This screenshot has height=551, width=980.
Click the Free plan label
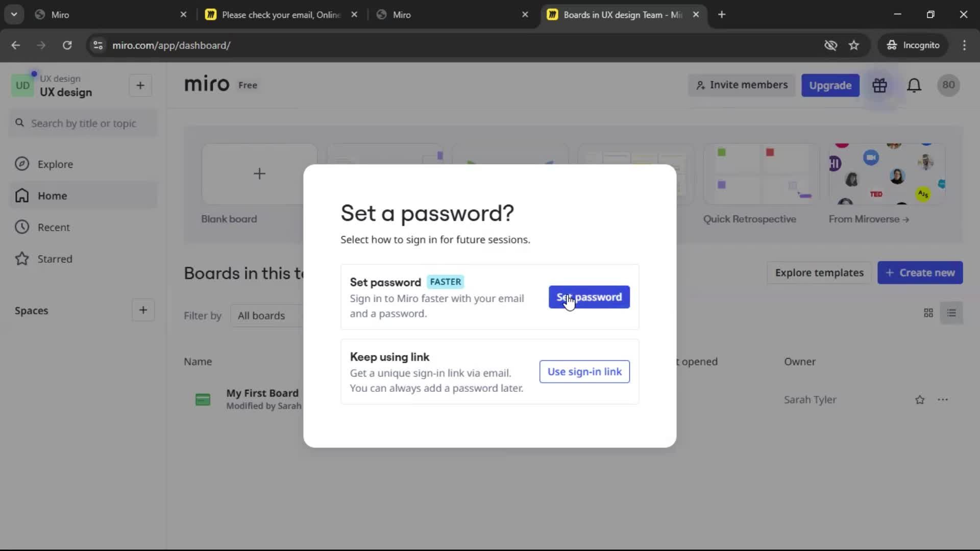[248, 85]
